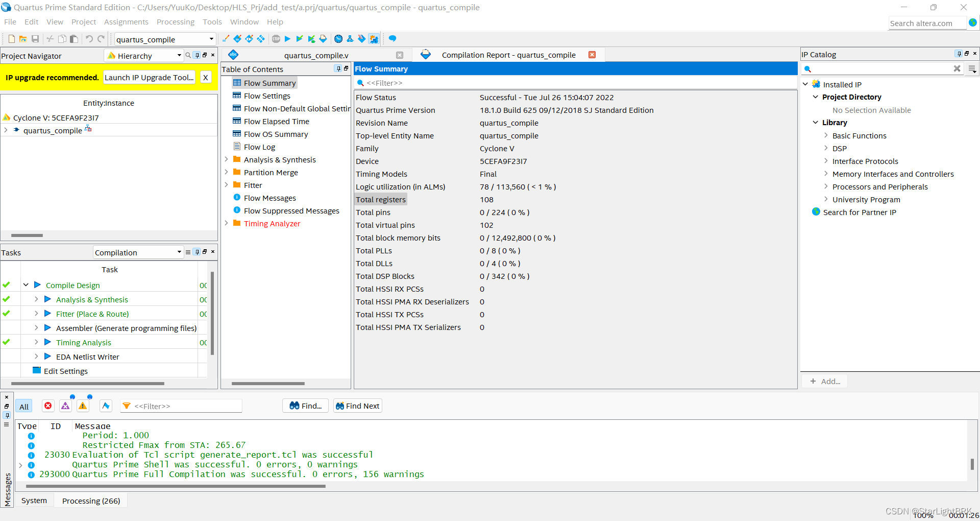This screenshot has width=980, height=521.
Task: Open the Processing menu
Action: tap(175, 21)
